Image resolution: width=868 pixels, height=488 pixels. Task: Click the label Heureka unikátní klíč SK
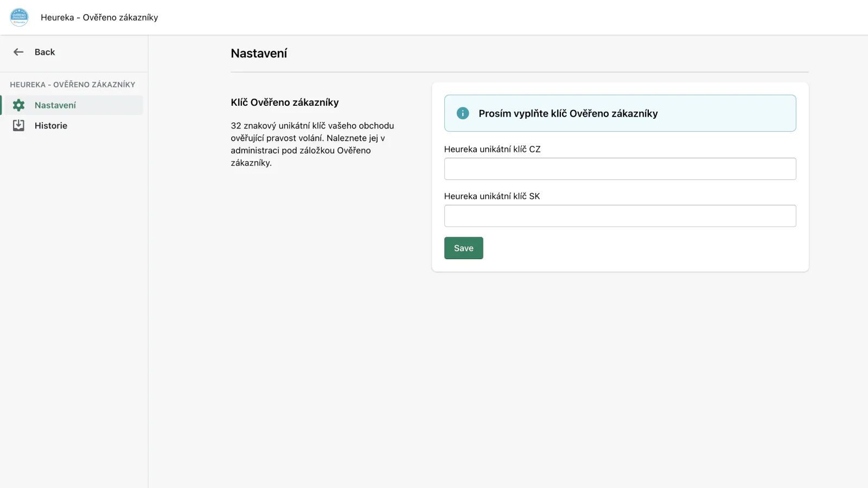(492, 196)
